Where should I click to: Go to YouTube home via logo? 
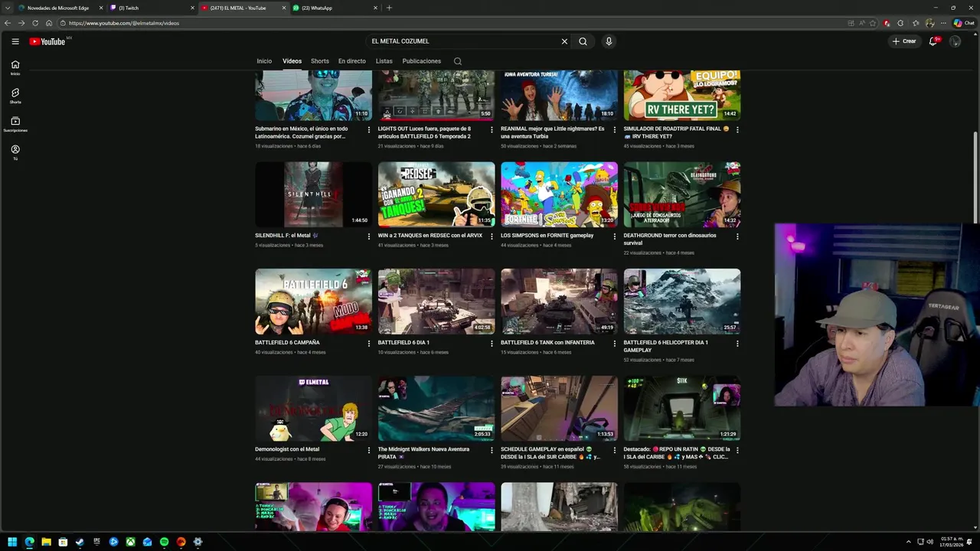click(47, 41)
